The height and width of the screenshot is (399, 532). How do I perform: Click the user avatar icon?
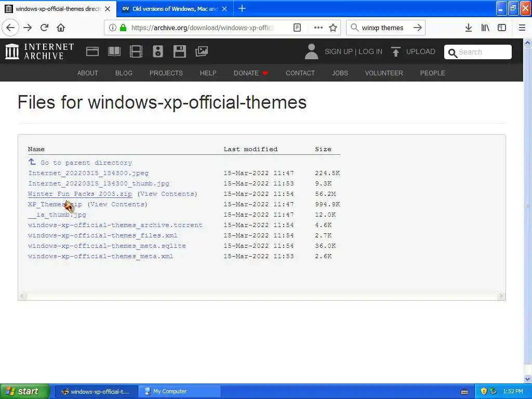312,51
